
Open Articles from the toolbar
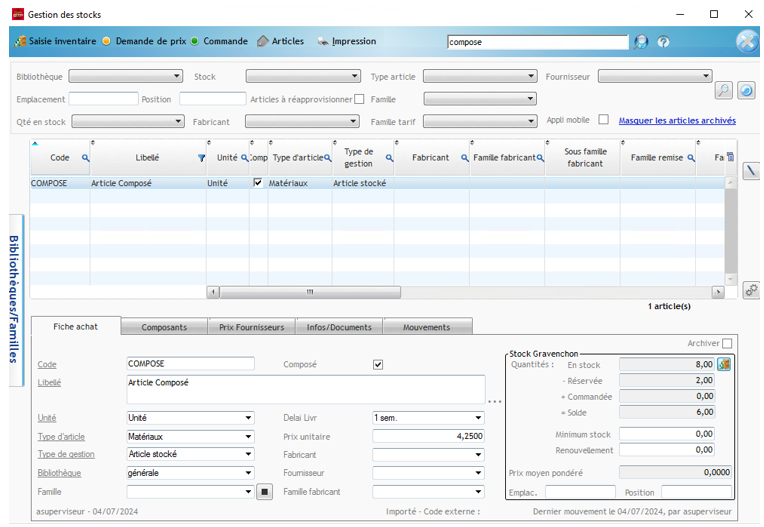pyautogui.click(x=281, y=41)
